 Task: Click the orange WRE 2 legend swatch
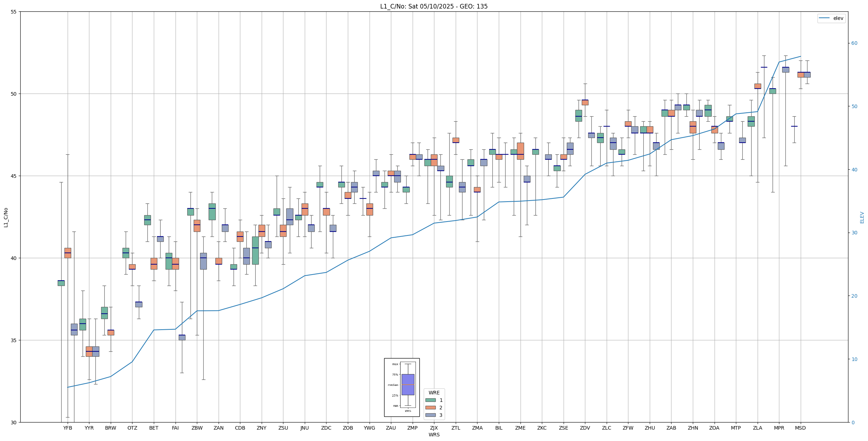click(x=430, y=408)
